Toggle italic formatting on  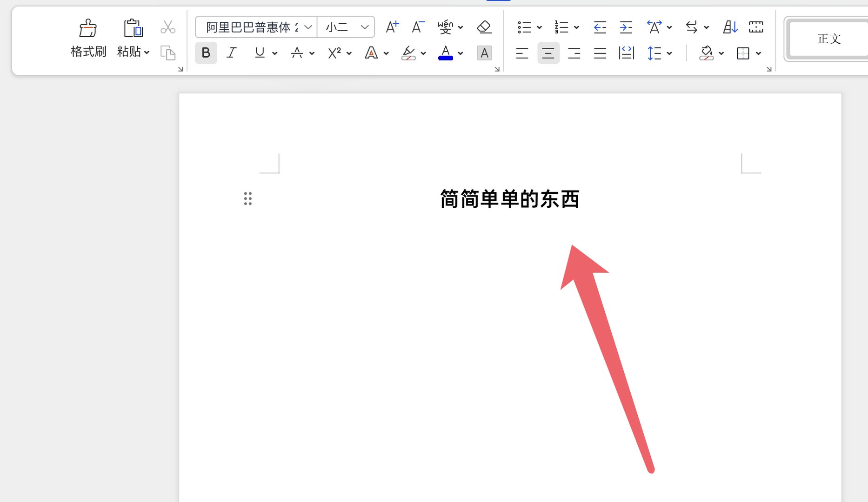click(x=231, y=53)
